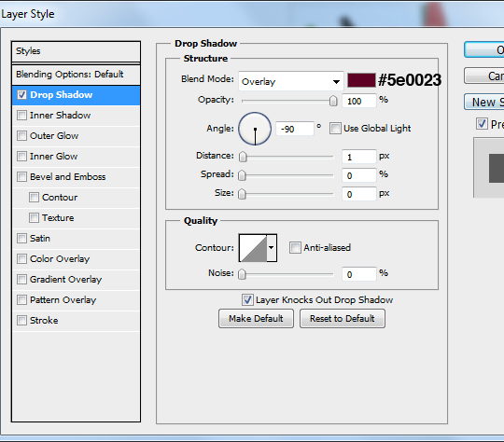Tick the Texture sub-option checkbox
Viewport: 504px width, 442px height.
(34, 218)
